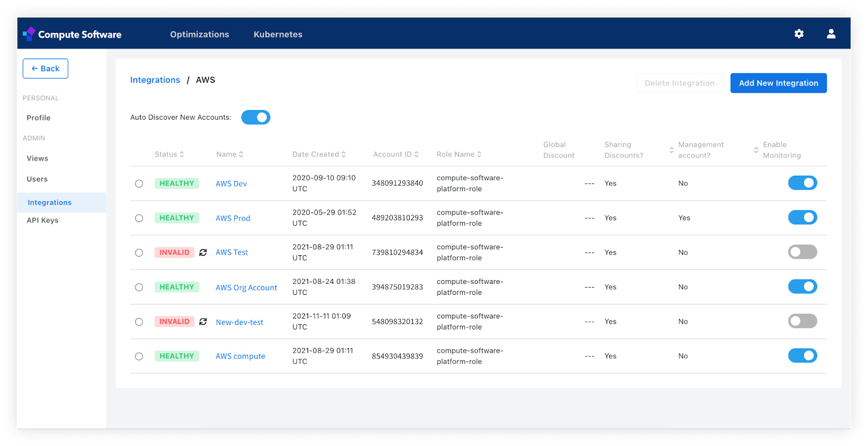Refresh the AWS Test integration status
Viewport: 868px width, 446px height.
click(x=203, y=253)
